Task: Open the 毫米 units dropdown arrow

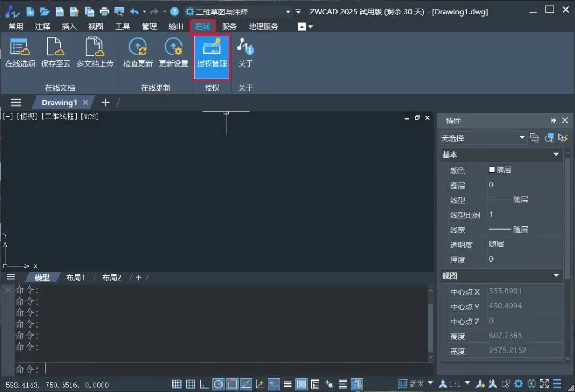Action: pyautogui.click(x=430, y=383)
